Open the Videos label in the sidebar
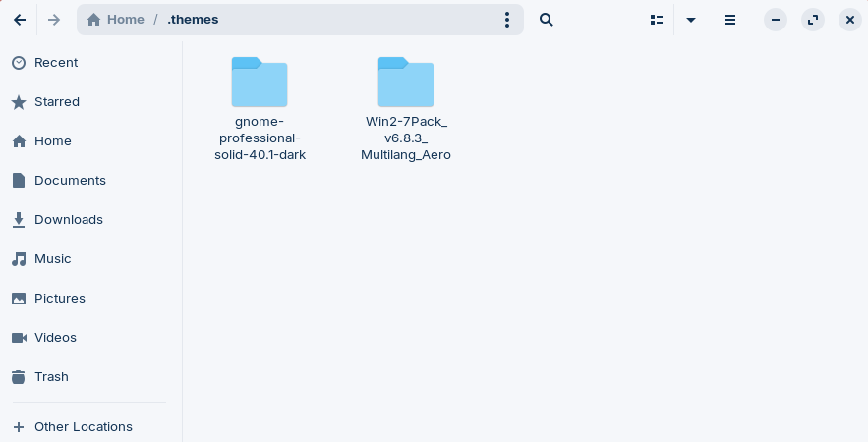 [55, 338]
